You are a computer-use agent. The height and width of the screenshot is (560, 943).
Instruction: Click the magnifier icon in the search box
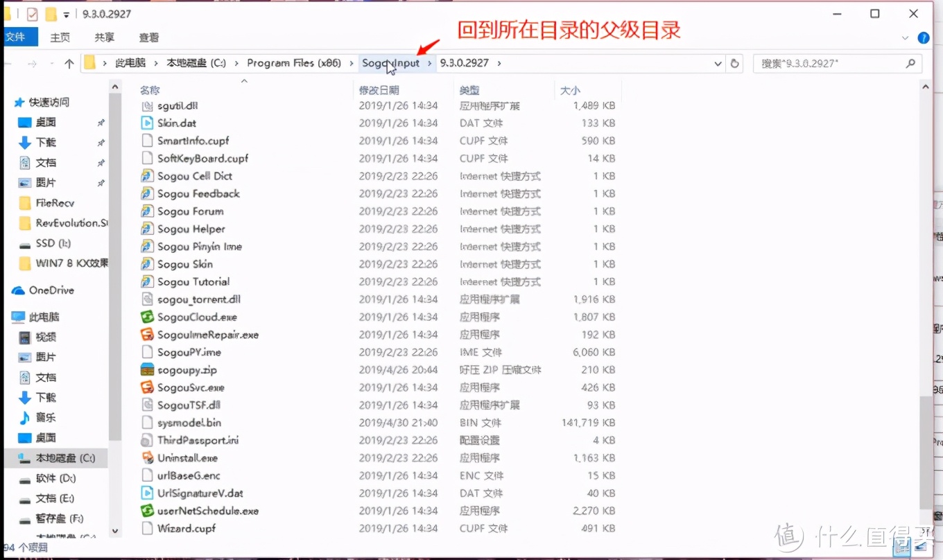[910, 62]
